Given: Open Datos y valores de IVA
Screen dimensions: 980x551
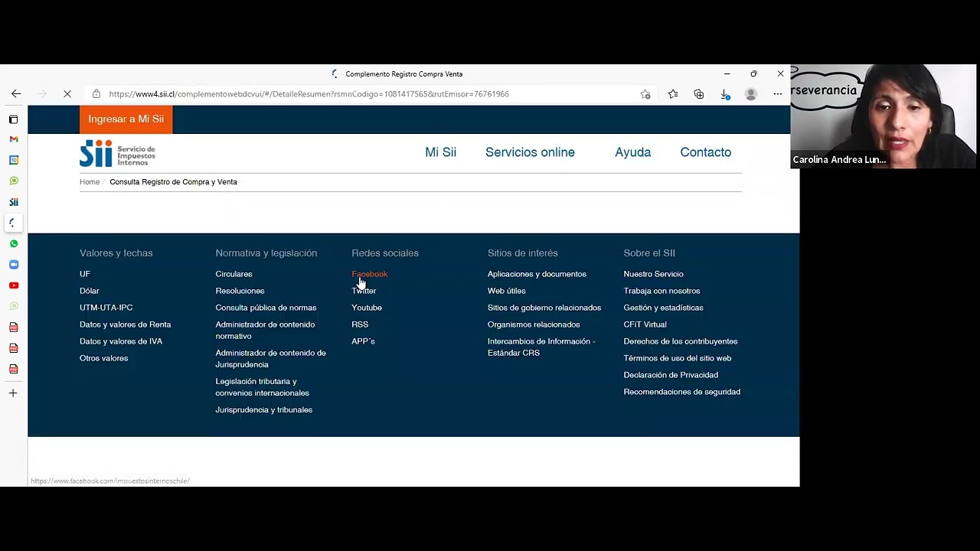Looking at the screenshot, I should pos(121,341).
